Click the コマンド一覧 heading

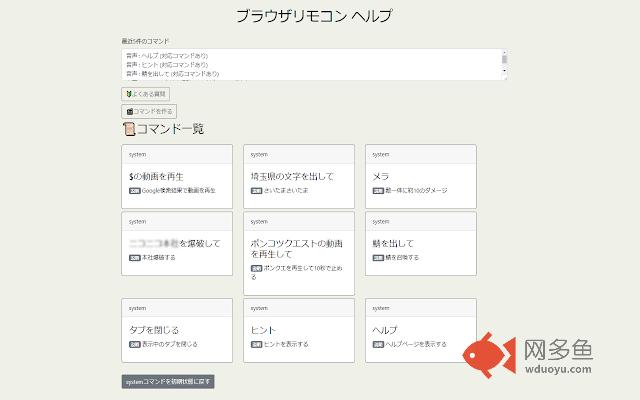pyautogui.click(x=170, y=129)
